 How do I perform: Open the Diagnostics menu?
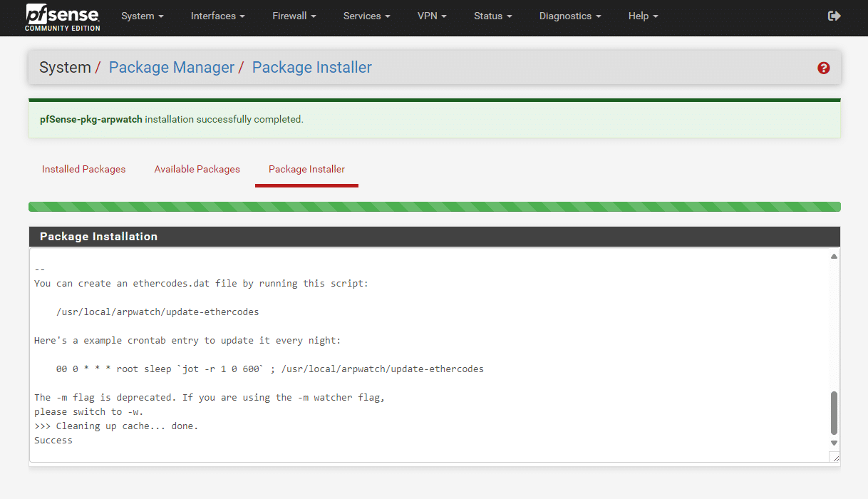(569, 16)
